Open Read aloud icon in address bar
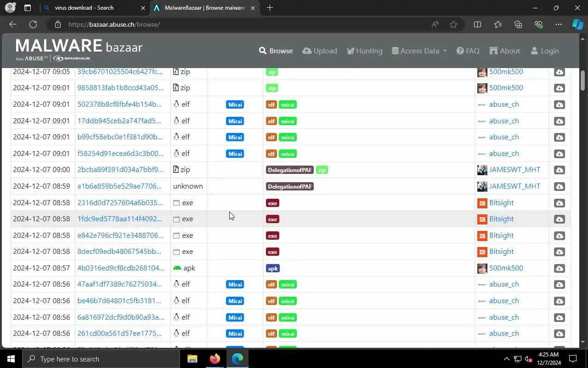Viewport: 588px width, 368px height. [435, 24]
